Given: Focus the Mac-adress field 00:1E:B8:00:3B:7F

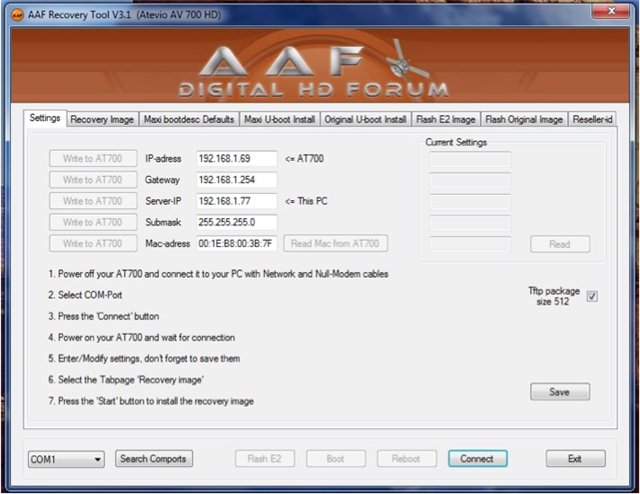Looking at the screenshot, I should tap(237, 243).
